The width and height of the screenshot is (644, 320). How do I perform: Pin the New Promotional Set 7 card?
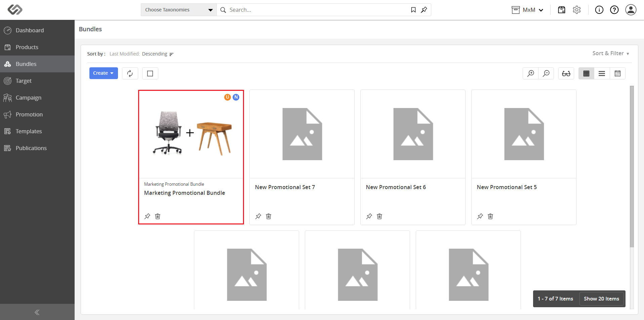point(258,216)
